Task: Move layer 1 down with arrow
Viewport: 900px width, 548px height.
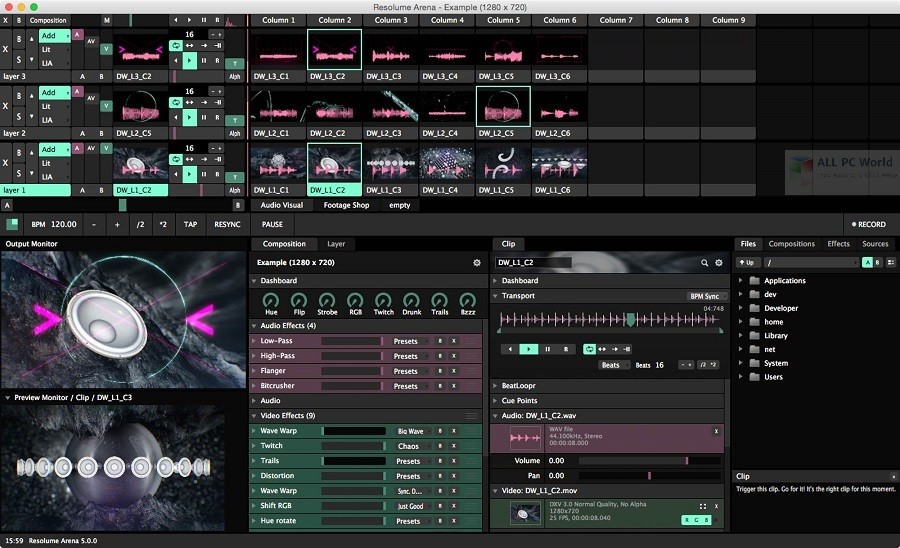Action: pyautogui.click(x=32, y=173)
